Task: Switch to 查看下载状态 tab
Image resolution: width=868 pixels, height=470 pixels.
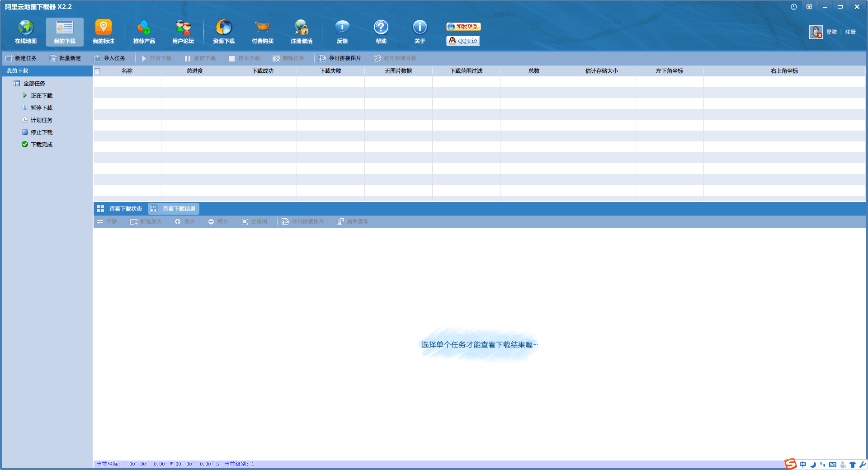Action: coord(120,209)
